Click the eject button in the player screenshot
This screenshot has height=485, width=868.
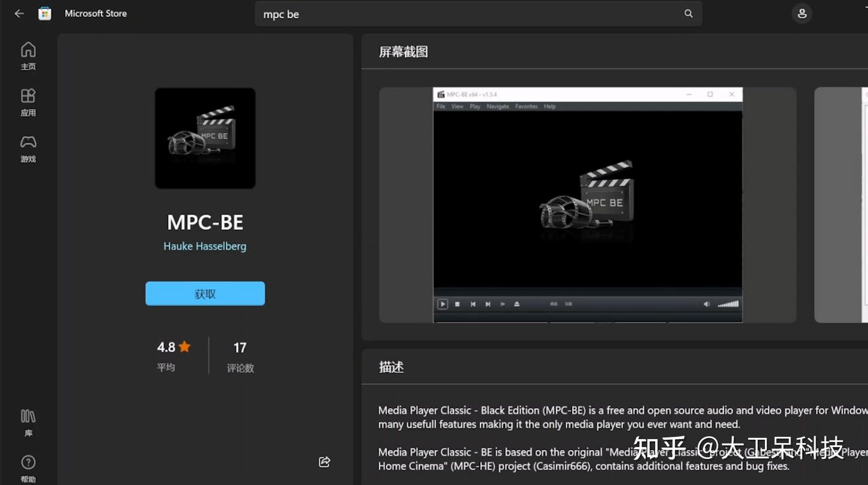pos(517,304)
